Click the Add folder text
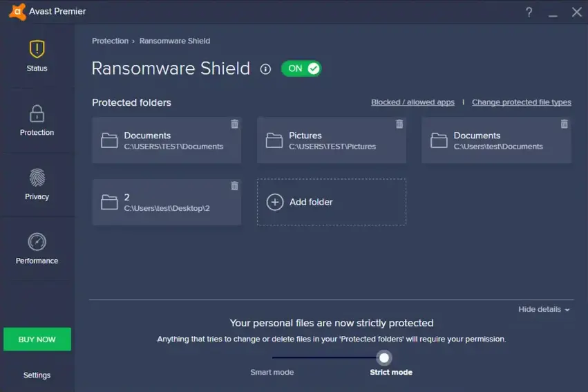Screen dimensions: 588x392 (311, 202)
